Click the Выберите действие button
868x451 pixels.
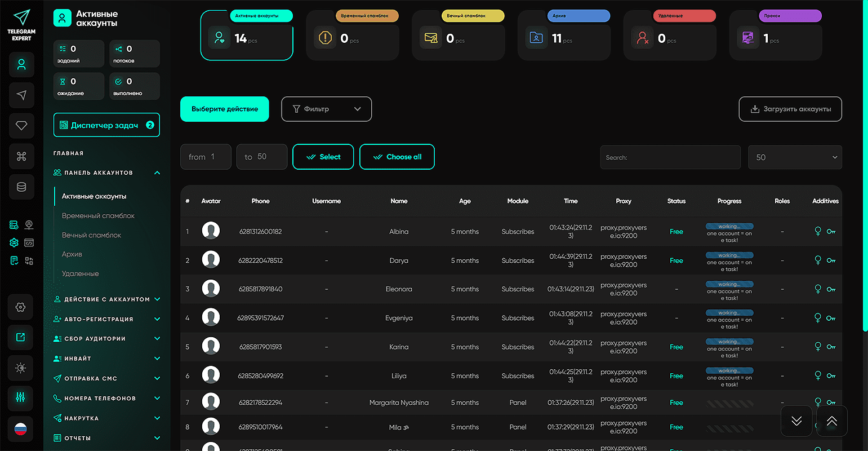tap(225, 109)
